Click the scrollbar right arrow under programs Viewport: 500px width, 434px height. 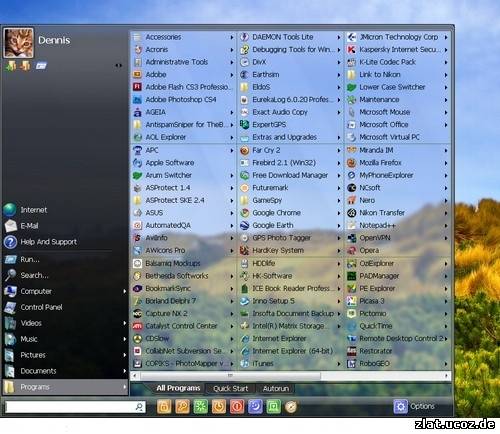click(447, 376)
